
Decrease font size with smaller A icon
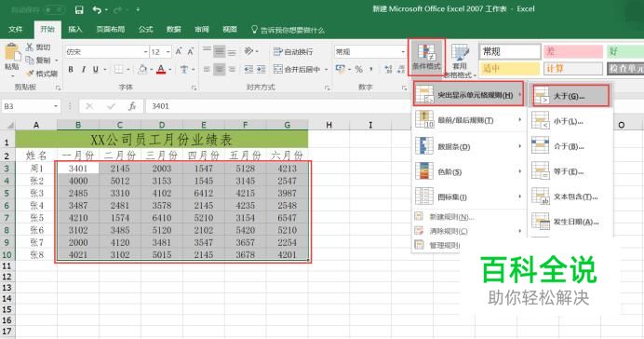click(191, 51)
